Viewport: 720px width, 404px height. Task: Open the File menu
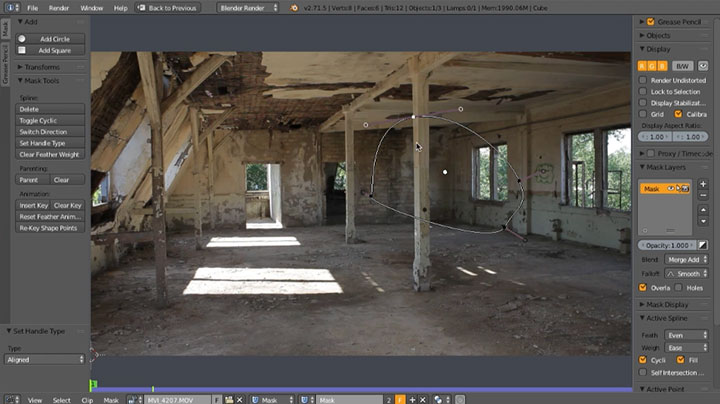tap(33, 8)
